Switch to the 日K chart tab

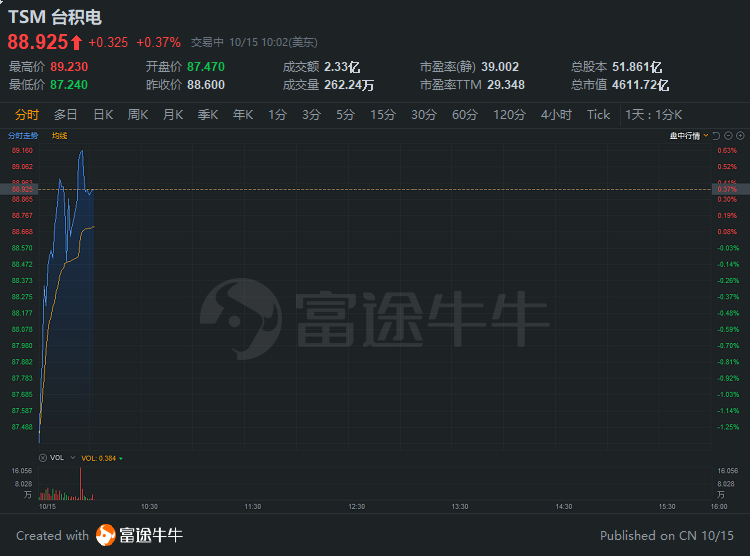(103, 115)
